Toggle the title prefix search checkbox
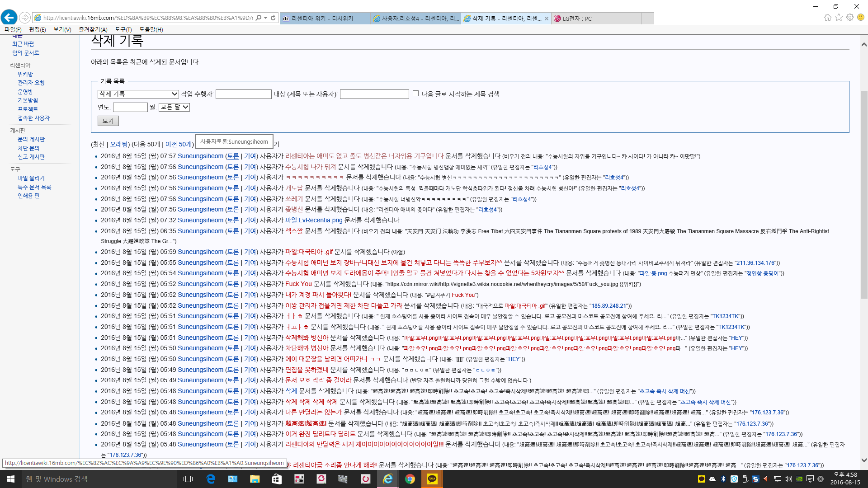The width and height of the screenshot is (868, 488). pyautogui.click(x=415, y=94)
